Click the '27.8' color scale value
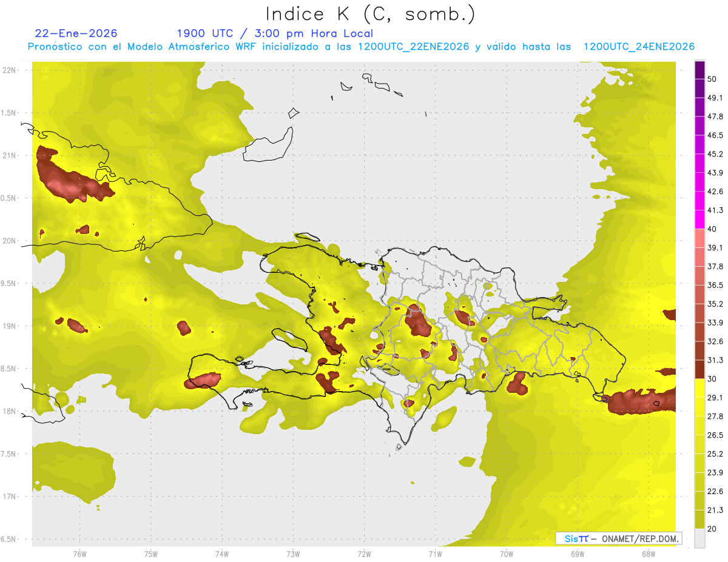Viewport: 728px width, 562px height. click(x=715, y=416)
